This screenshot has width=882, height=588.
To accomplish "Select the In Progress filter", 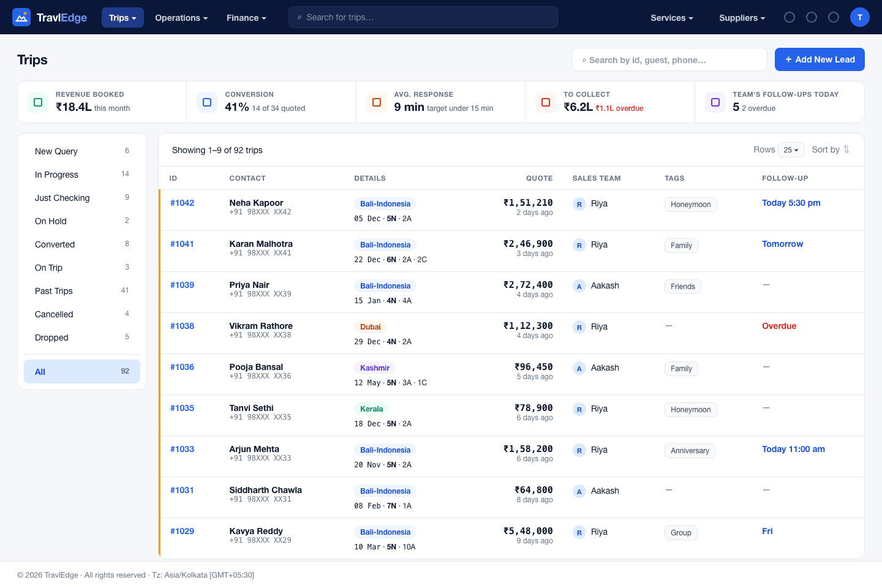I will click(x=82, y=175).
